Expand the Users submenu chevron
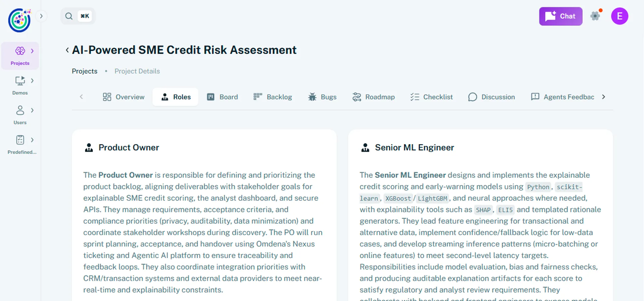This screenshot has height=301, width=644. coord(32,111)
